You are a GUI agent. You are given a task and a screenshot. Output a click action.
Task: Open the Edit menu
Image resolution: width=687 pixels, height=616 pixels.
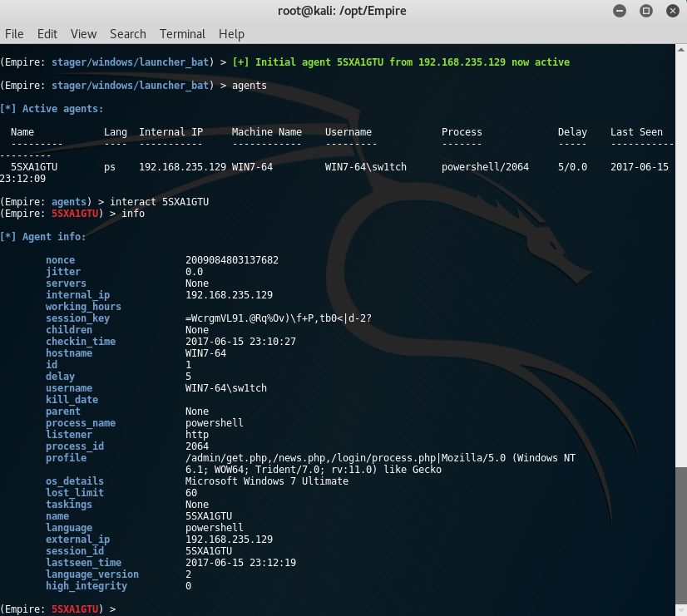47,34
